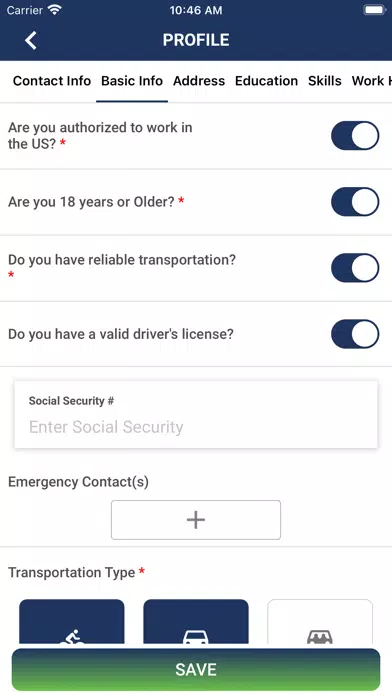The image size is (392, 696).
Task: Tap the battery indicator icon
Action: coord(375,10)
